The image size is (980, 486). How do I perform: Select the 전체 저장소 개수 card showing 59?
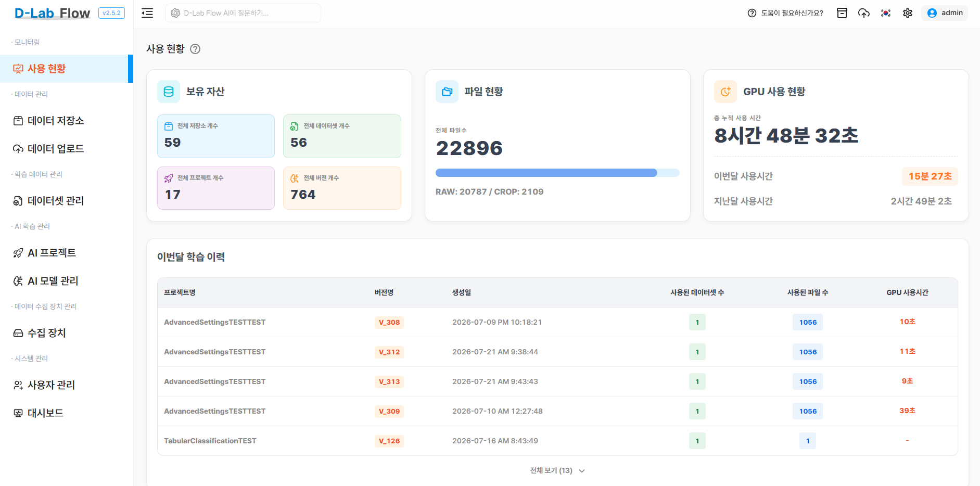[216, 136]
